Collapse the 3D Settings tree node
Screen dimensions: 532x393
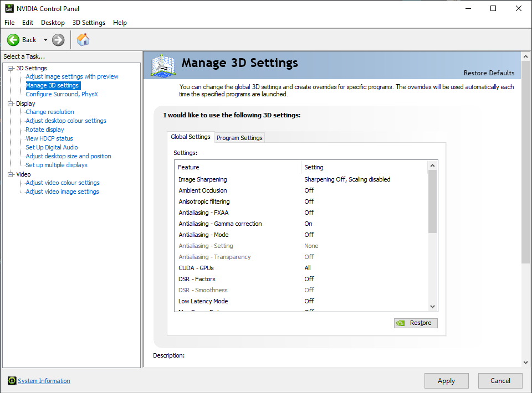tap(10, 68)
